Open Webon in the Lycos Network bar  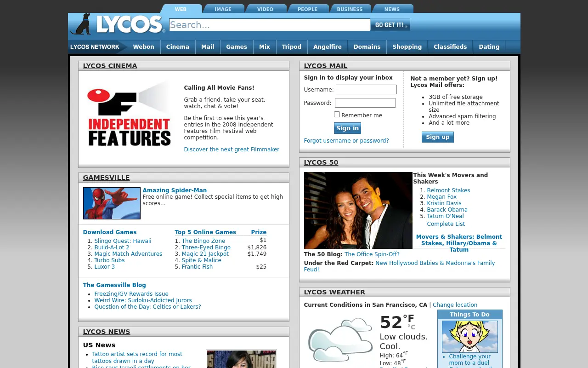point(143,47)
